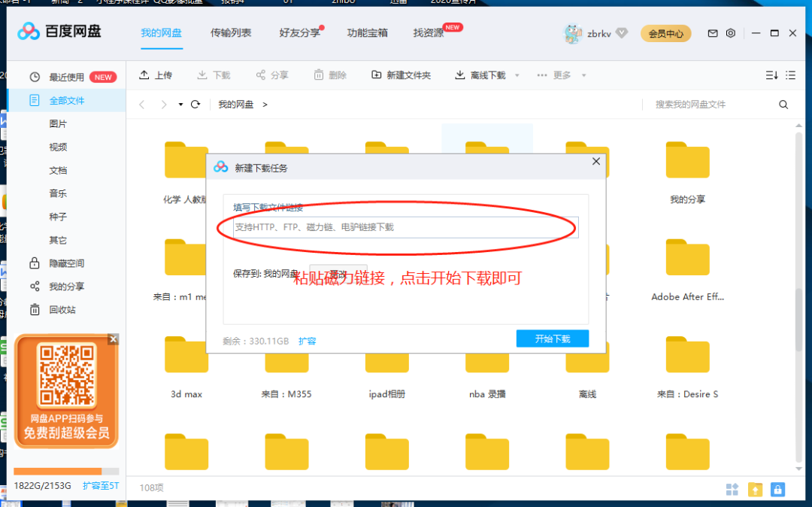
Task: Expand the 离线下载 dropdown arrow
Action: coord(517,76)
